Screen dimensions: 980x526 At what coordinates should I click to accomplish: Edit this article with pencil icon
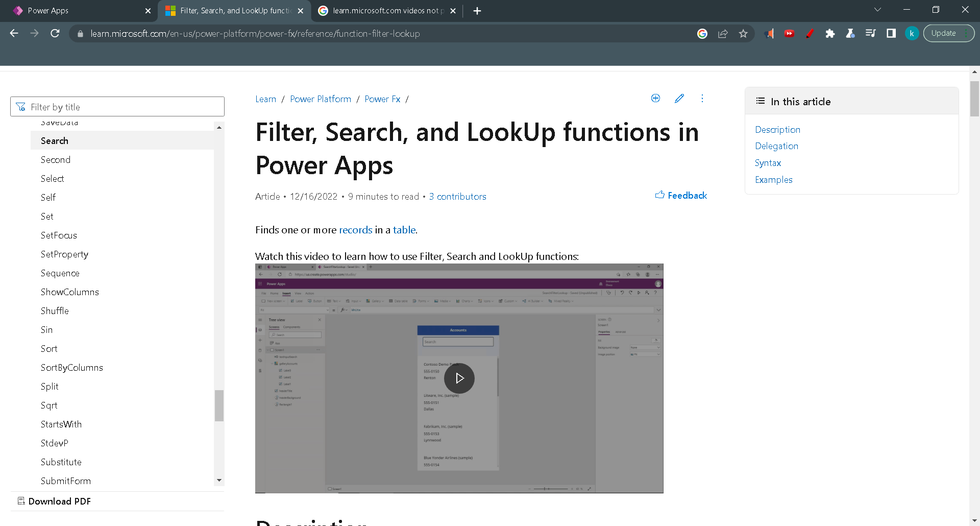679,98
